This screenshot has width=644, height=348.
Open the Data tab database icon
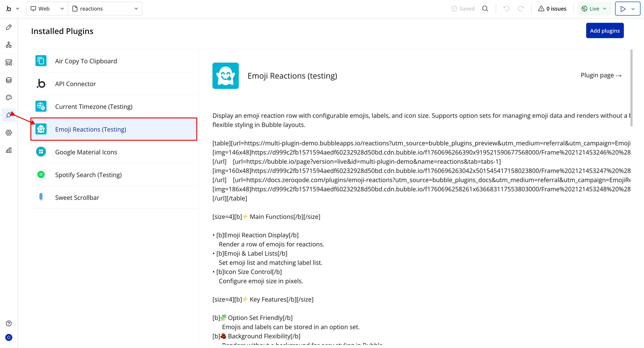click(9, 80)
